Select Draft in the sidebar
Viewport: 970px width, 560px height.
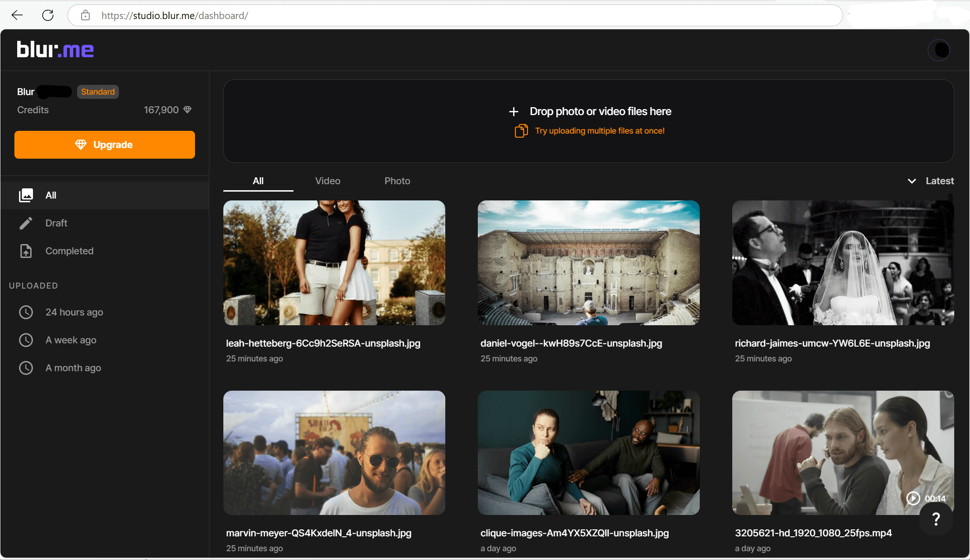click(56, 223)
